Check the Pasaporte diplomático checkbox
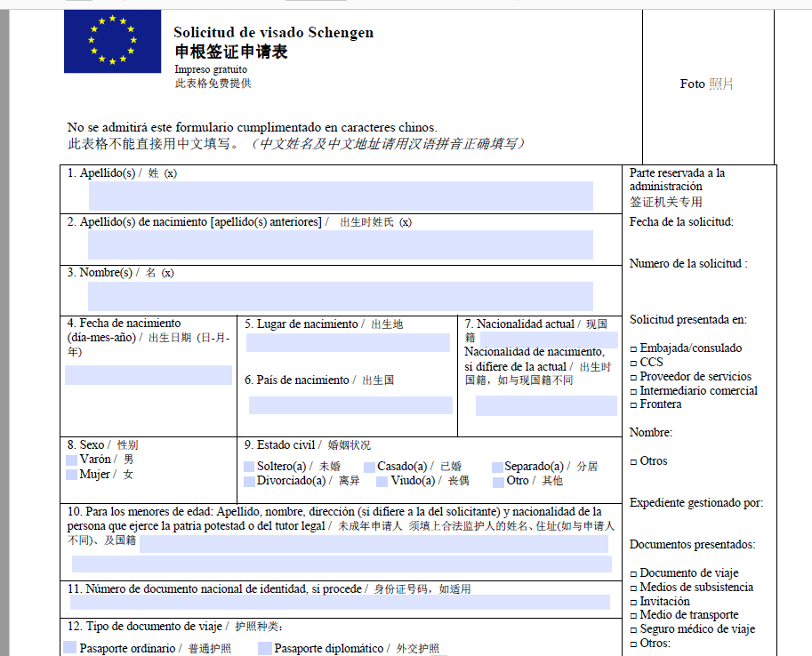 [x=265, y=648]
